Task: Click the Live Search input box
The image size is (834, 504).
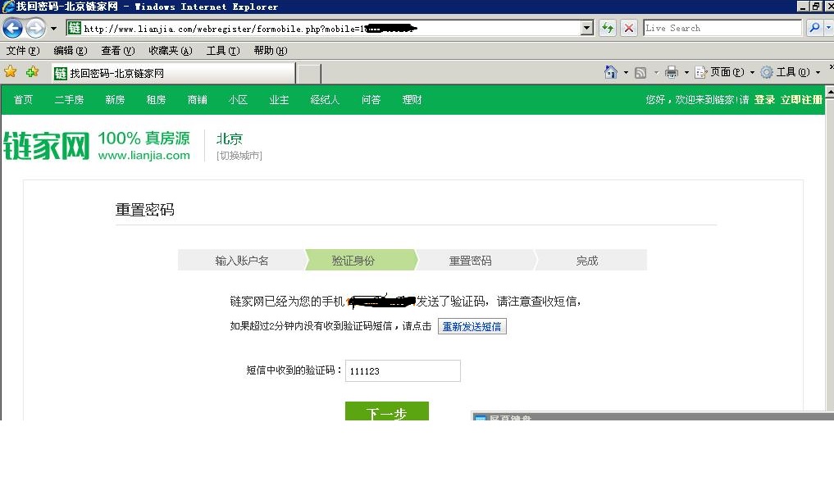Action: (x=722, y=28)
